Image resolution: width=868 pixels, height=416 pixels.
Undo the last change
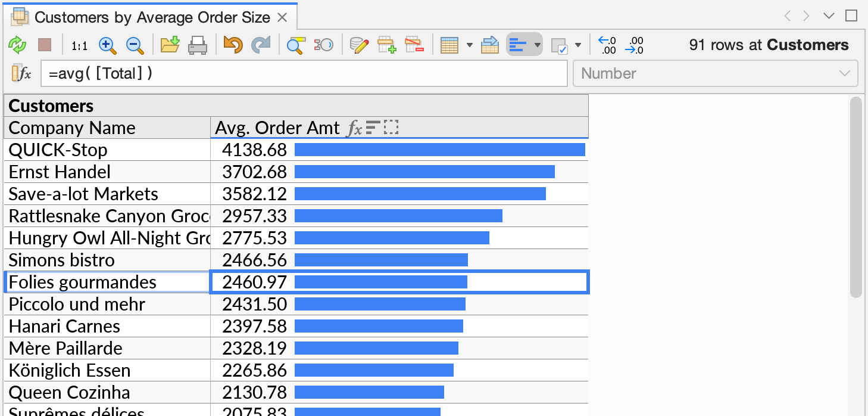pyautogui.click(x=232, y=45)
